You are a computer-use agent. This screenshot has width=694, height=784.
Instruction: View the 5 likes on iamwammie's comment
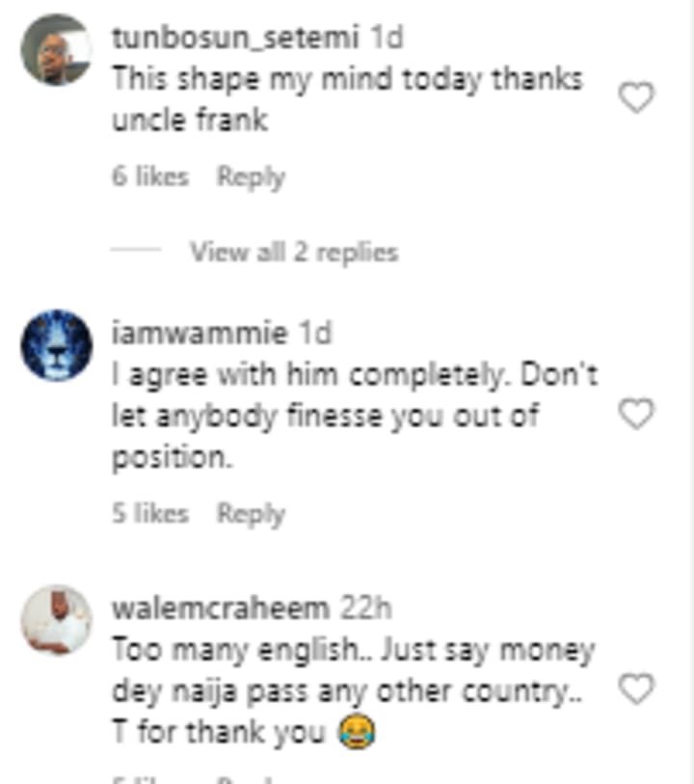150,513
